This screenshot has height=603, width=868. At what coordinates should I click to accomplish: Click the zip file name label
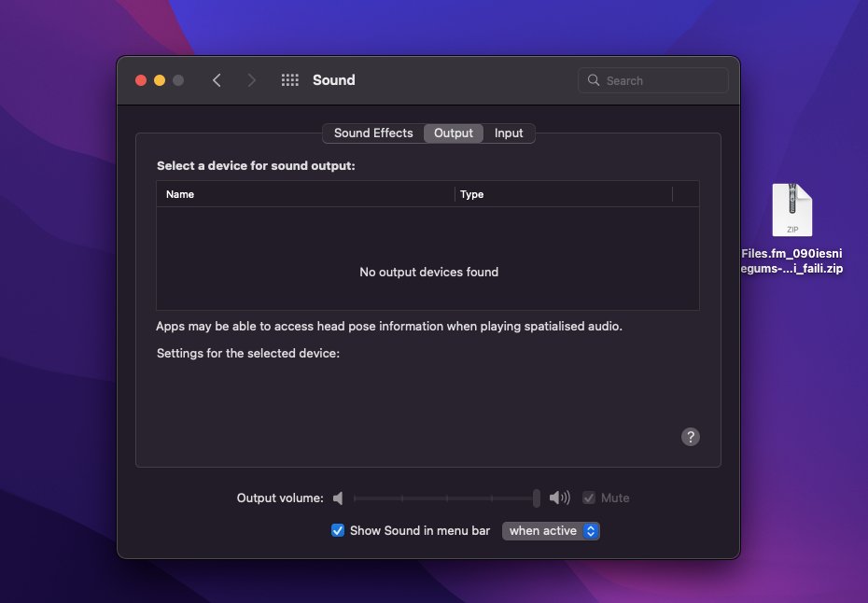click(791, 260)
